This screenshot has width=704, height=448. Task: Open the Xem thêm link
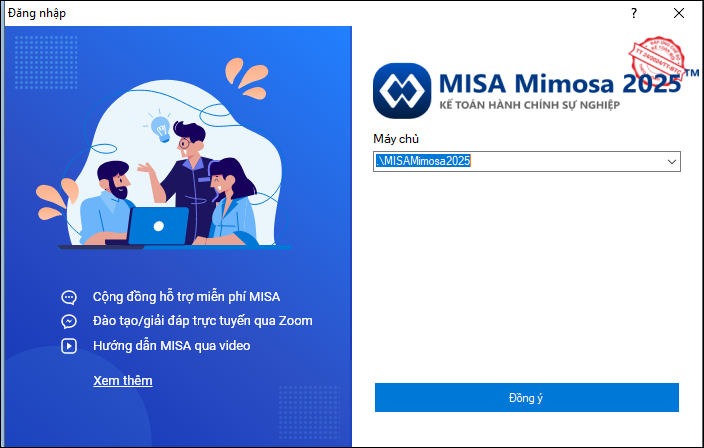click(x=123, y=381)
